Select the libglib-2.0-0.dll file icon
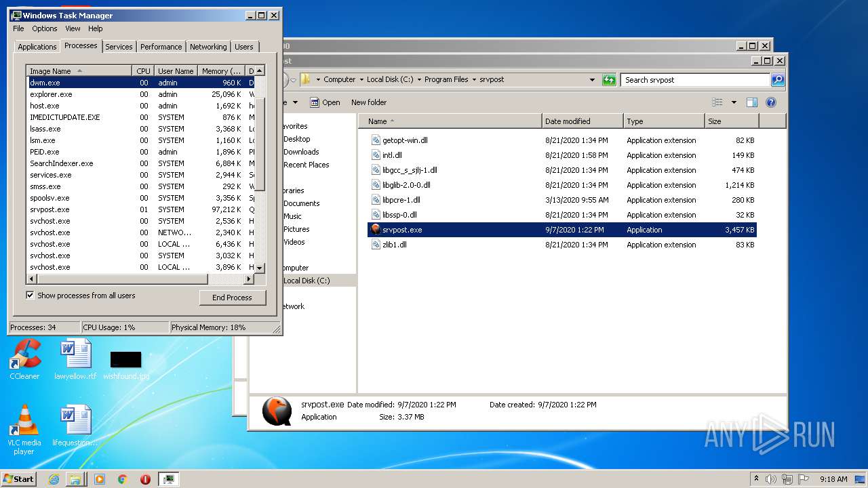The width and height of the screenshot is (868, 488). (376, 185)
